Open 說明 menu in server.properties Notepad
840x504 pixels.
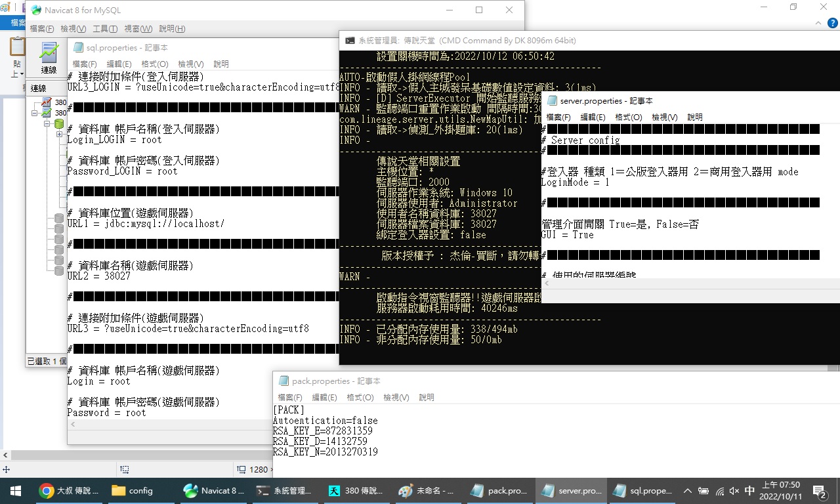point(695,117)
